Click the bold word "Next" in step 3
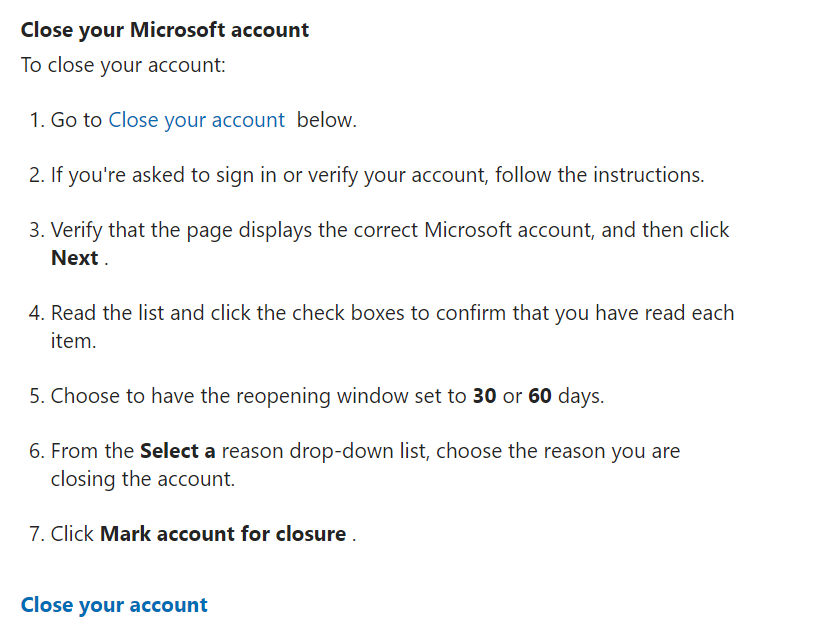The image size is (814, 640). click(75, 258)
